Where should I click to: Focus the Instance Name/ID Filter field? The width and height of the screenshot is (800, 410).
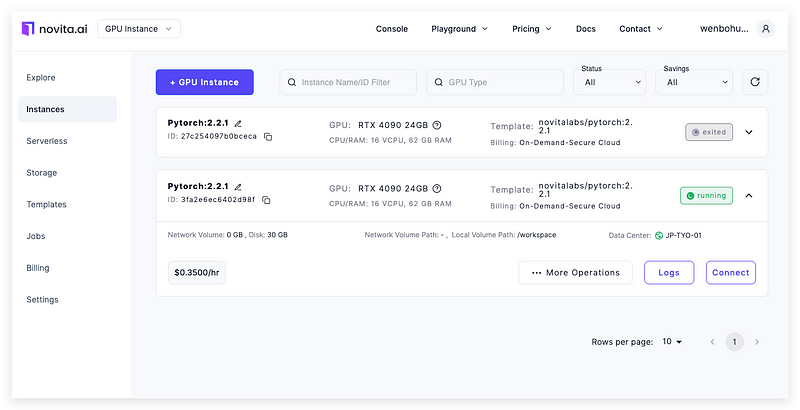(348, 82)
